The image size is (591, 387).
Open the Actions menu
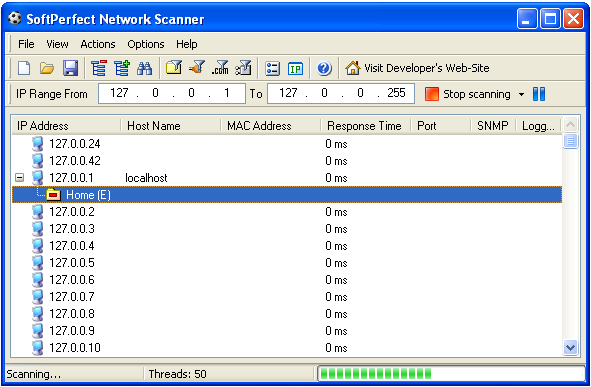click(x=98, y=44)
